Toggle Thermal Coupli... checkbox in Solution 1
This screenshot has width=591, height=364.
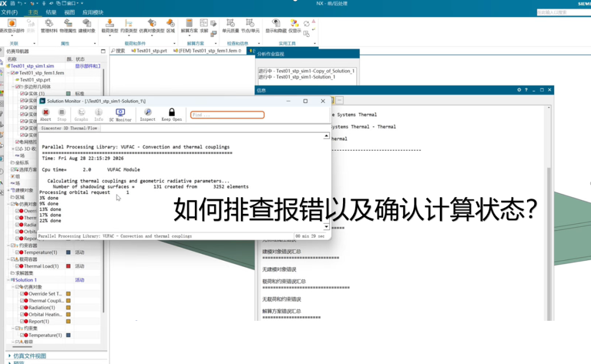[22, 301]
